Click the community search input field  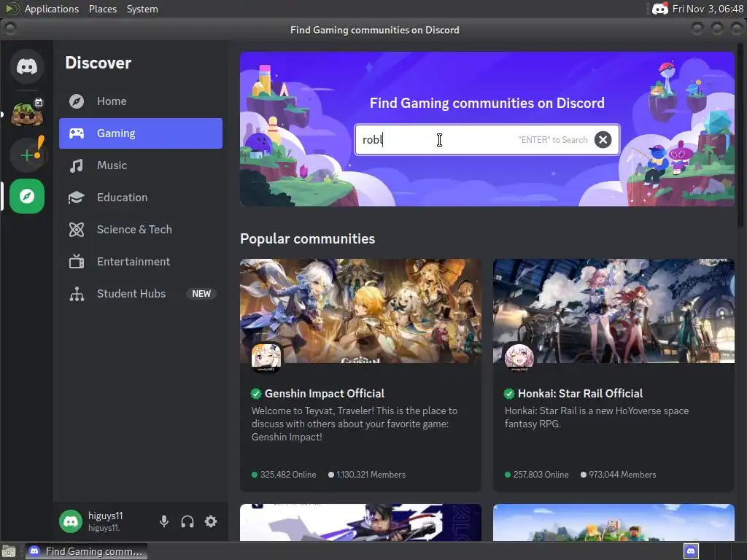click(x=487, y=139)
